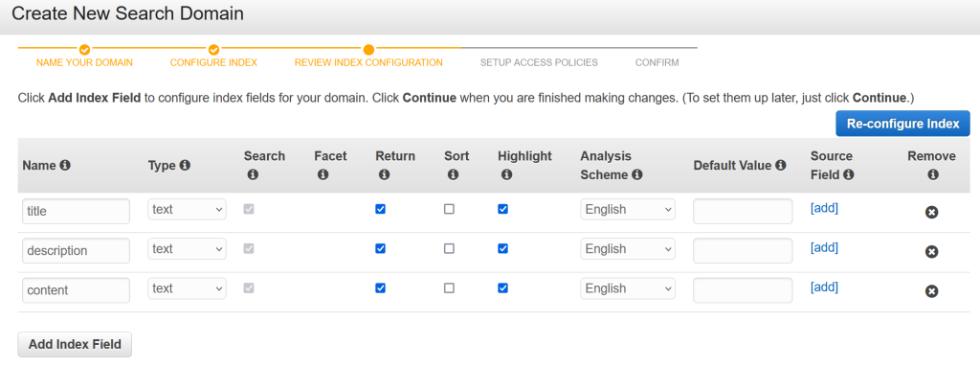Click info icon under Highlight header
This screenshot has height=368, width=980.
coord(506,175)
